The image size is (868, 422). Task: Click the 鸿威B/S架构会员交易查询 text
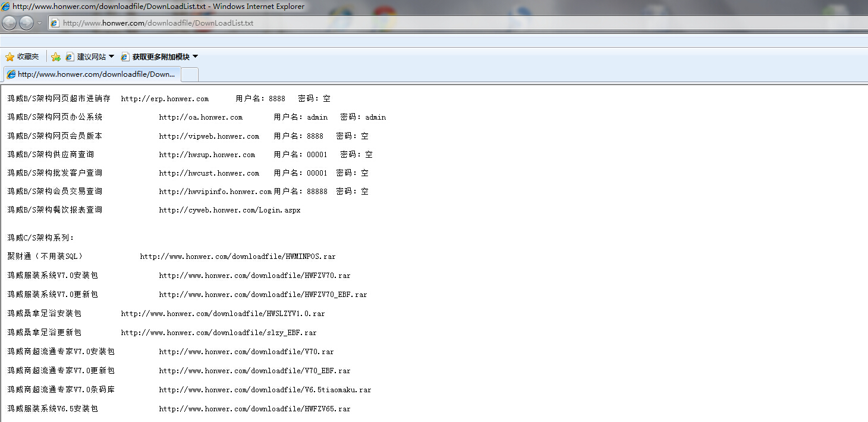[x=55, y=192]
